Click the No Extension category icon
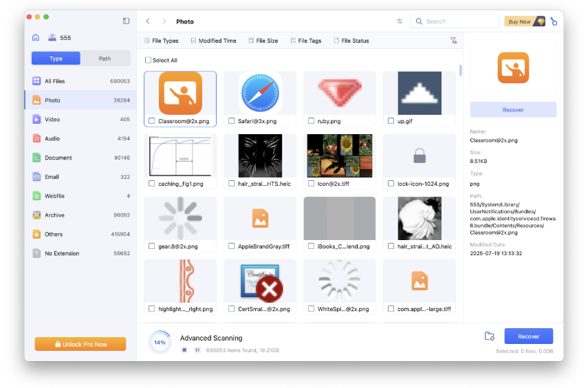 coord(36,253)
